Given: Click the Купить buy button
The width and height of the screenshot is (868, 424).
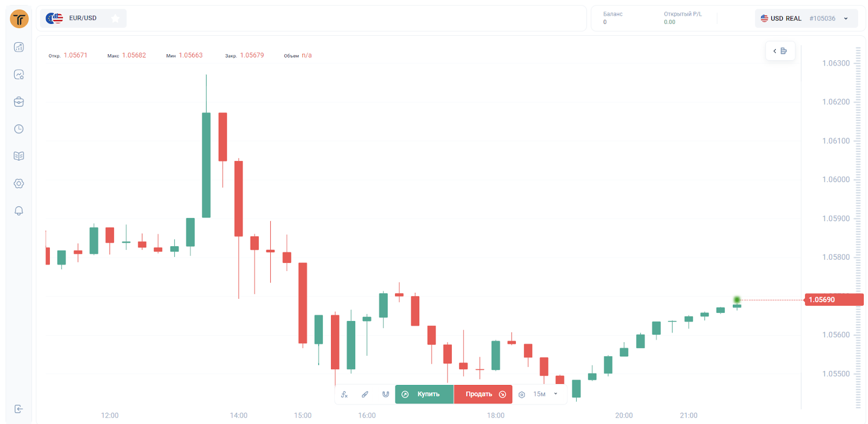Looking at the screenshot, I should pyautogui.click(x=424, y=394).
